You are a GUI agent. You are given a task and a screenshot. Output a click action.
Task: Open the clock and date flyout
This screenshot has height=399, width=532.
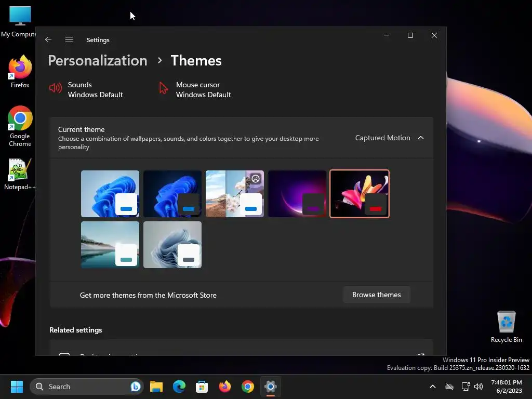click(x=507, y=387)
